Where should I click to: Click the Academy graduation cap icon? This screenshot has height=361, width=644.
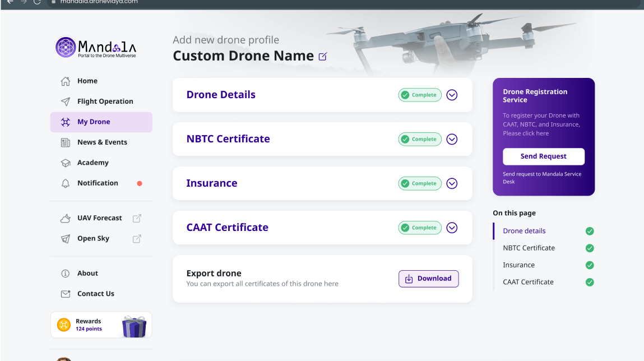[x=66, y=163]
